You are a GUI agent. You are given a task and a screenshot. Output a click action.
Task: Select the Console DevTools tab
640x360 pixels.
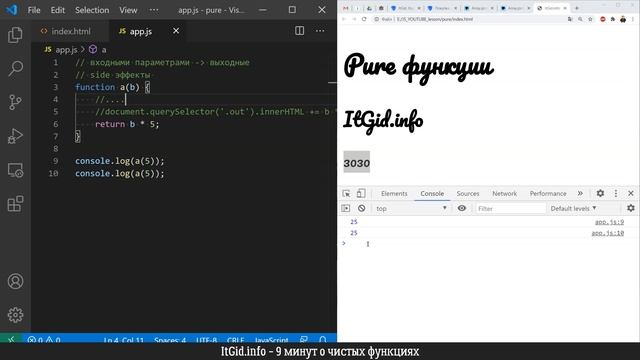(x=432, y=193)
